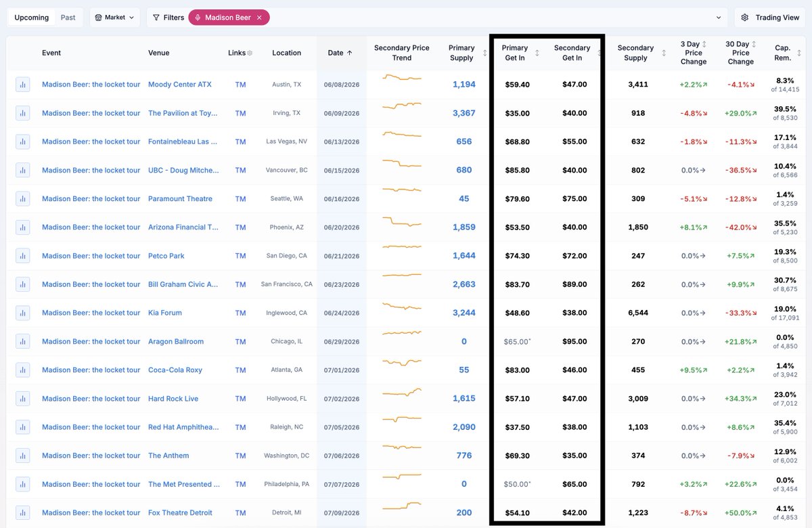Switch to the Upcoming tab
Image resolution: width=812 pixels, height=528 pixels.
[x=32, y=18]
